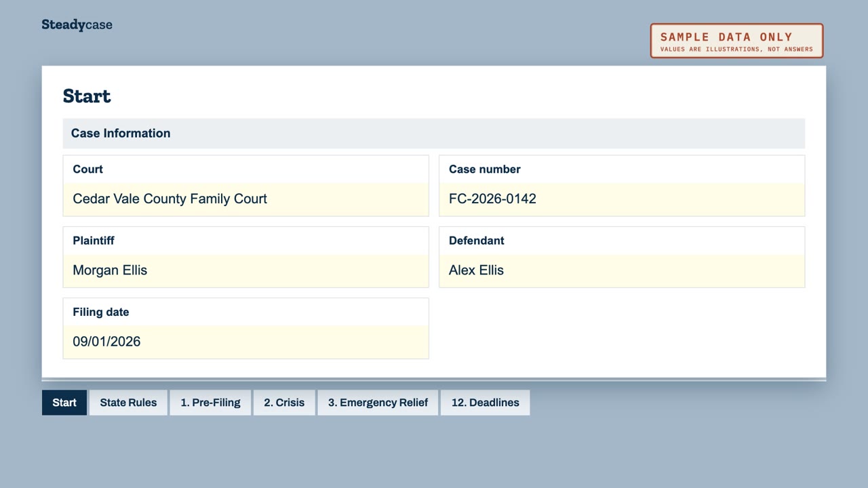Click the Steadycase logo
Image resolution: width=868 pixels, height=488 pixels.
click(77, 25)
